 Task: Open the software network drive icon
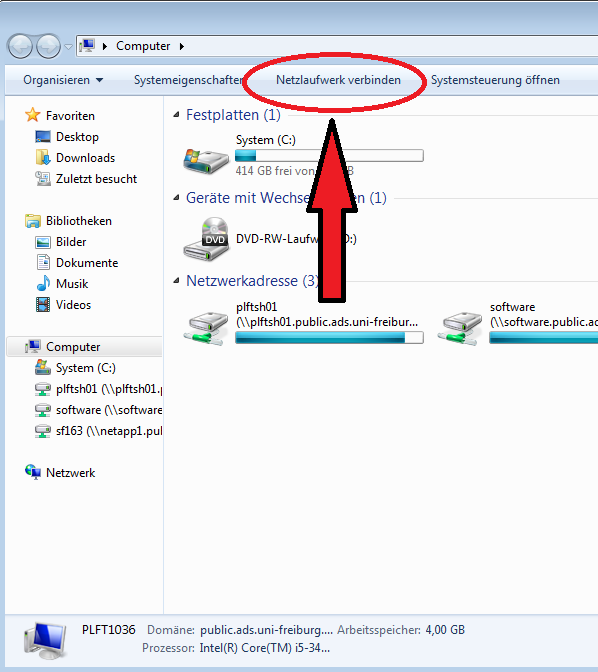pyautogui.click(x=460, y=329)
